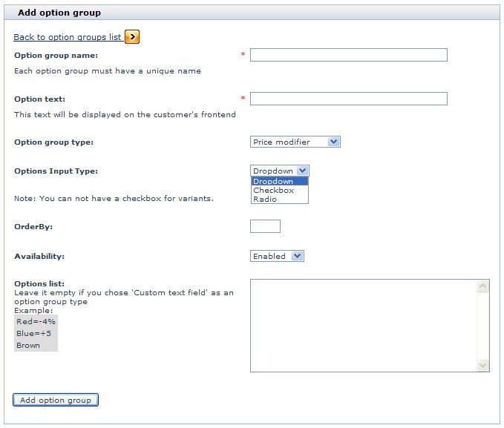Click into the Option text field
Screen dimensions: 504x428
[348, 99]
